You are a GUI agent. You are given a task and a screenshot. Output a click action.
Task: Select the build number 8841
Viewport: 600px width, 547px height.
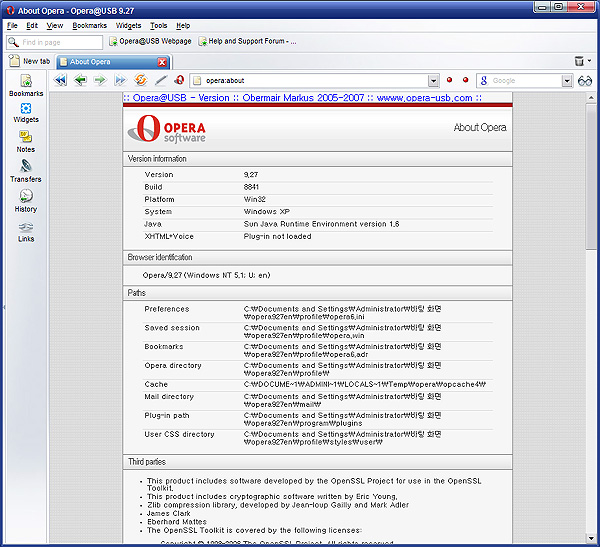coord(251,187)
